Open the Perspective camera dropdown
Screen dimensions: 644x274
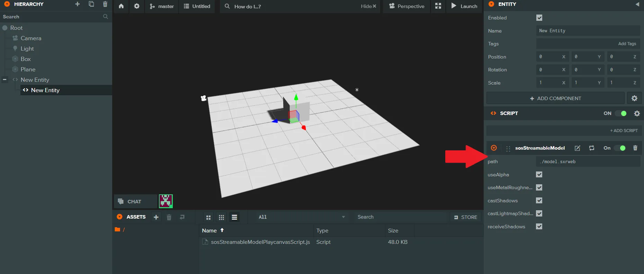pyautogui.click(x=406, y=6)
